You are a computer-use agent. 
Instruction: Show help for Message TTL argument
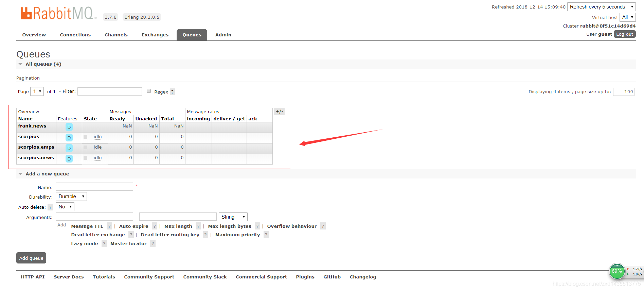point(109,226)
